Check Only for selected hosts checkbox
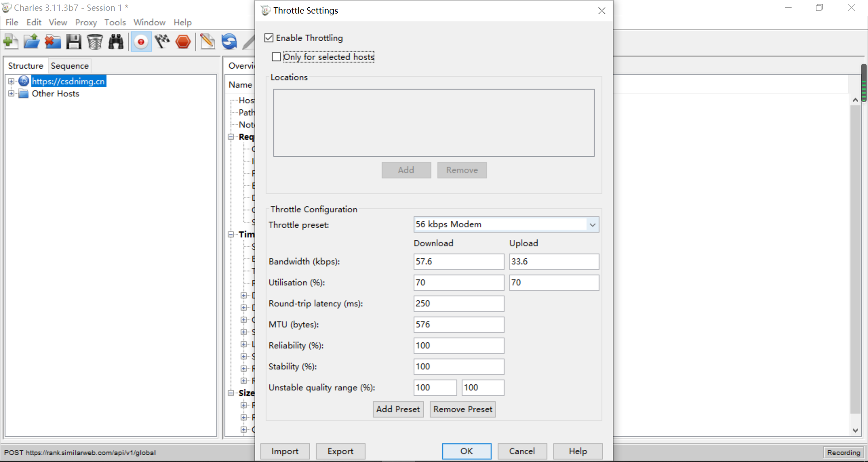The height and width of the screenshot is (462, 868). 276,57
